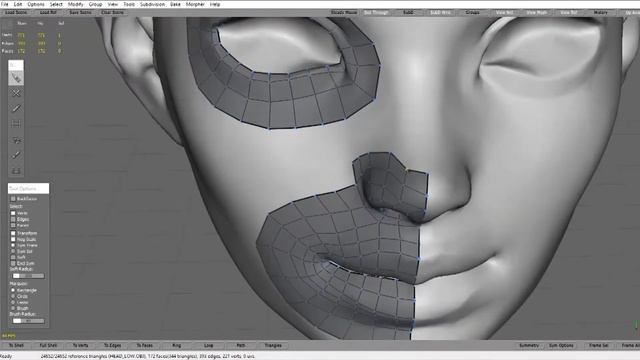Select the pencil draw tool icon
The width and height of the screenshot is (640, 360).
pyautogui.click(x=16, y=109)
